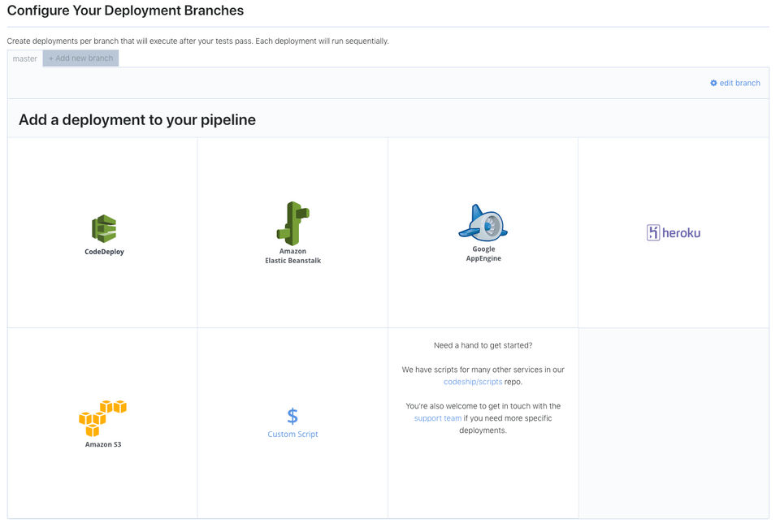The image size is (780, 532).
Task: Click 'Need a hand to get started?' text
Action: coord(483,345)
